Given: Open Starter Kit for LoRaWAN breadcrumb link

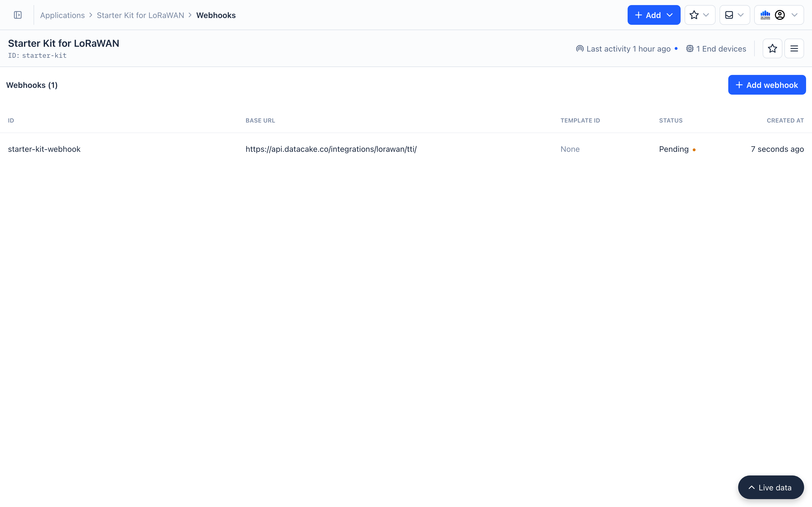Looking at the screenshot, I should [x=140, y=15].
